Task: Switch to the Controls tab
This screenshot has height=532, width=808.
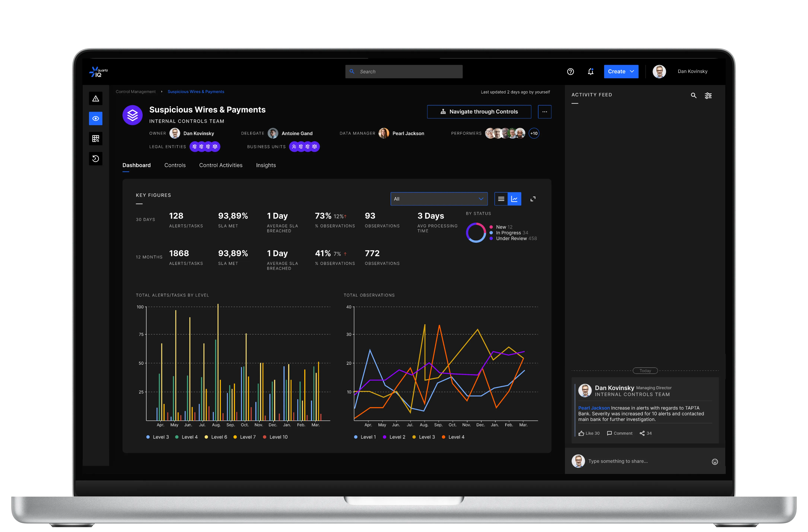Action: tap(175, 165)
